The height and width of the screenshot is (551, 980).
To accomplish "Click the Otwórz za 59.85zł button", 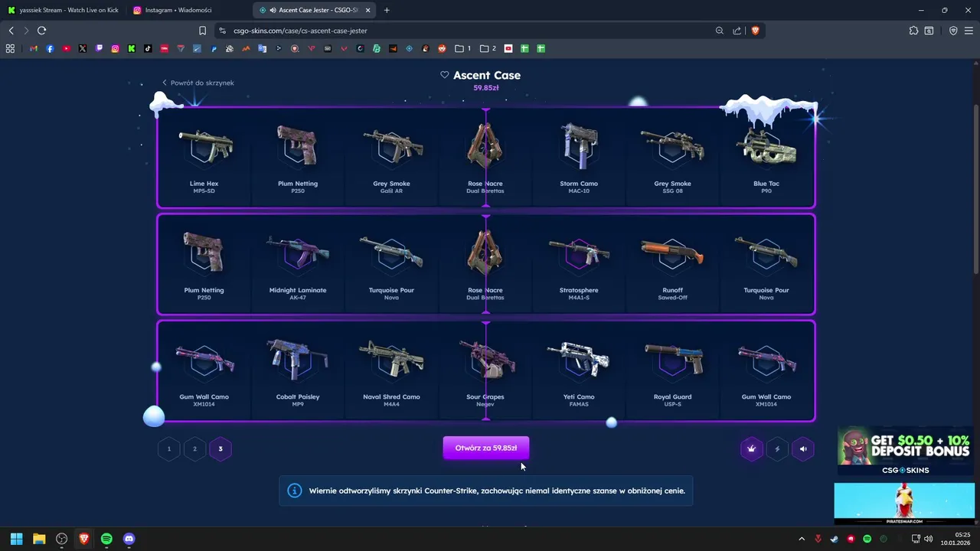I will pos(485,448).
